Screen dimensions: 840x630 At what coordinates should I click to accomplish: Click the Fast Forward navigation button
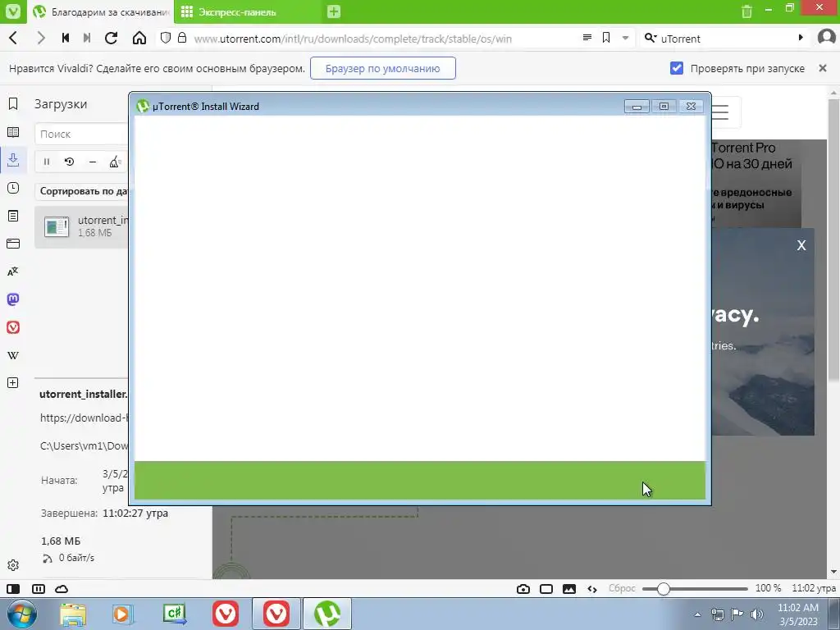87,38
